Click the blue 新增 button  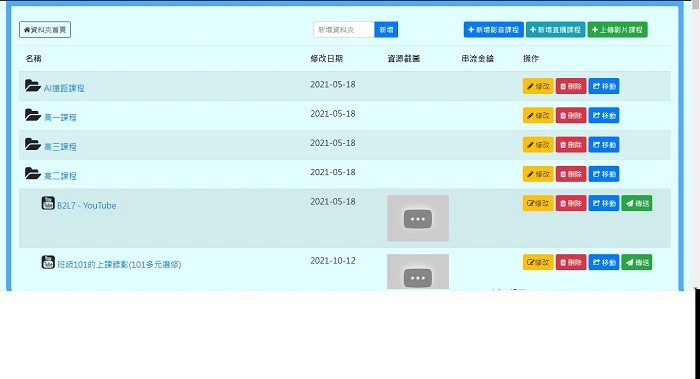[x=386, y=30]
